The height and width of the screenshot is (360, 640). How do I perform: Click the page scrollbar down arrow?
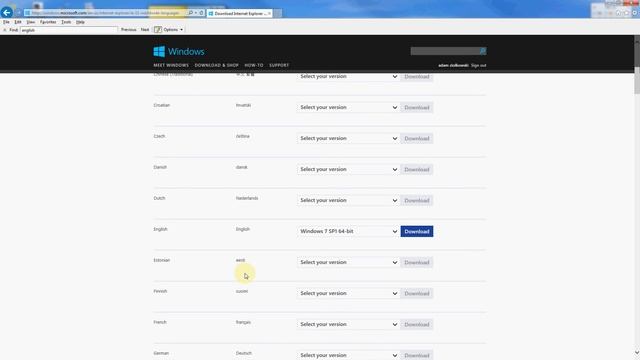(x=637, y=353)
